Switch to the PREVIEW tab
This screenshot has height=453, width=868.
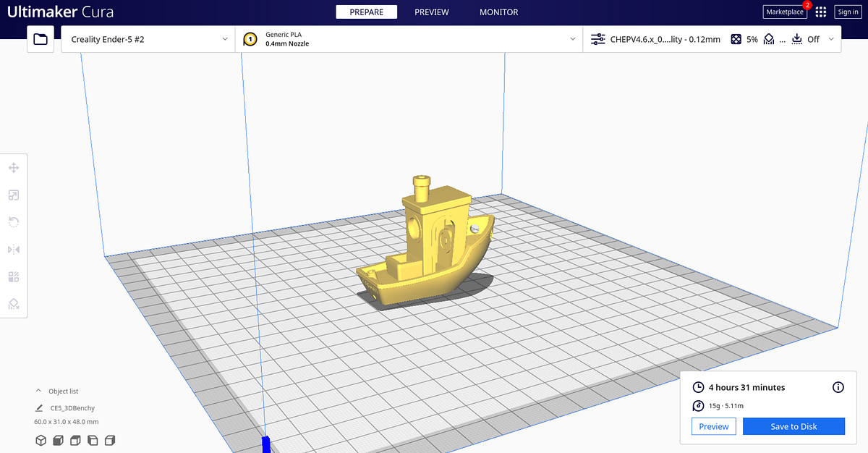click(431, 12)
